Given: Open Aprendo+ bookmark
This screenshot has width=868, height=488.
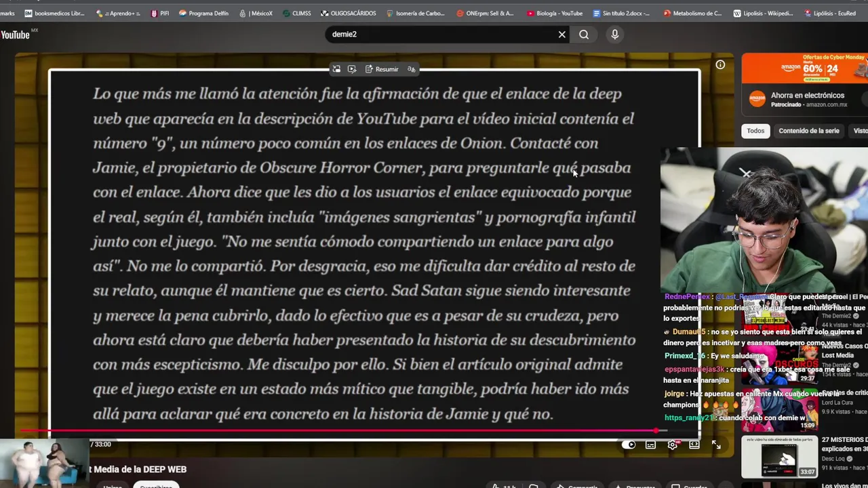Looking at the screenshot, I should [118, 13].
